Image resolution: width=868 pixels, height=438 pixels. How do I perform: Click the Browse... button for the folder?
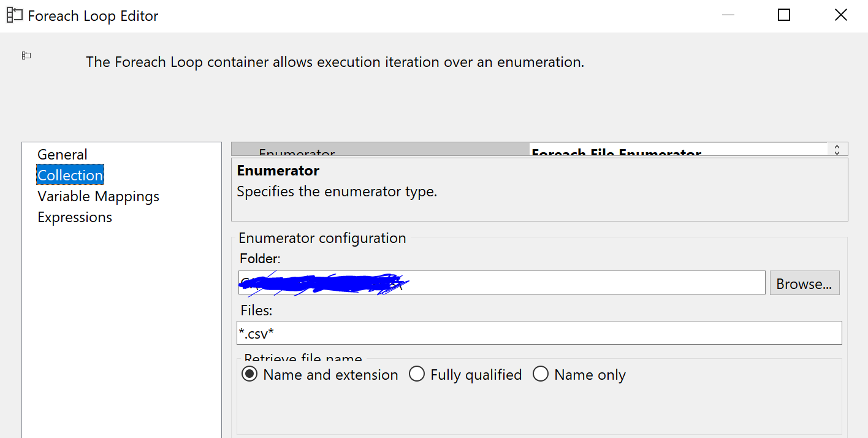point(804,283)
